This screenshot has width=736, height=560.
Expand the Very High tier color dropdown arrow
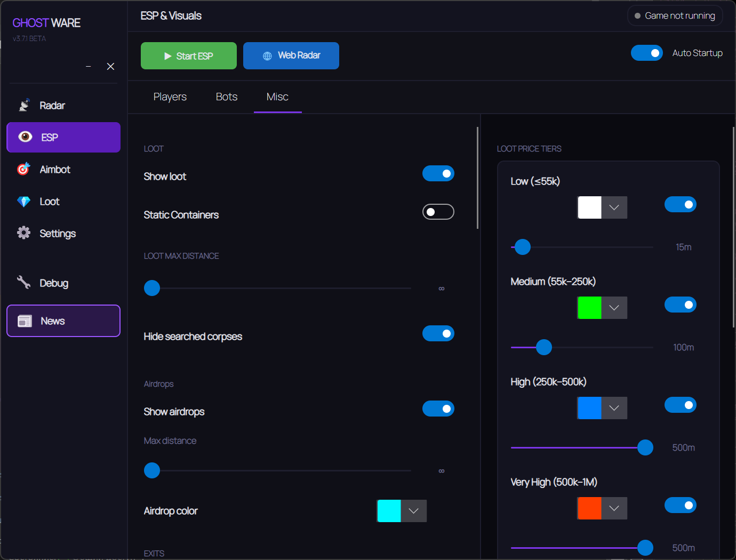point(614,508)
